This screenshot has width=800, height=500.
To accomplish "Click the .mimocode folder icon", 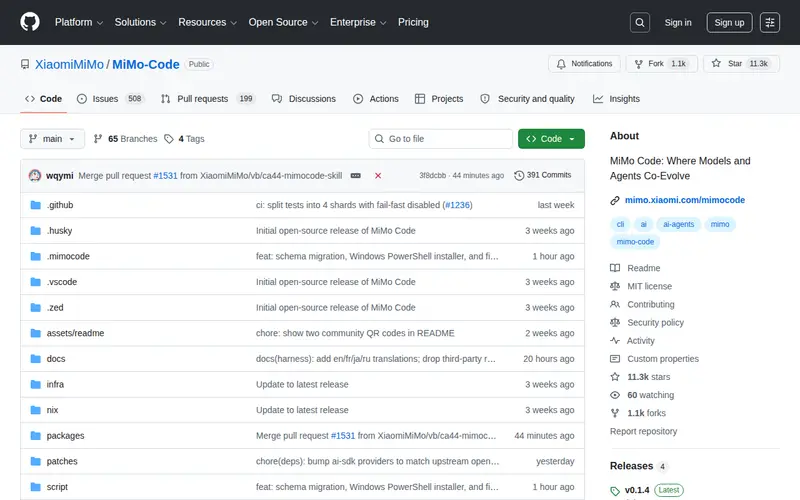I will tap(35, 256).
